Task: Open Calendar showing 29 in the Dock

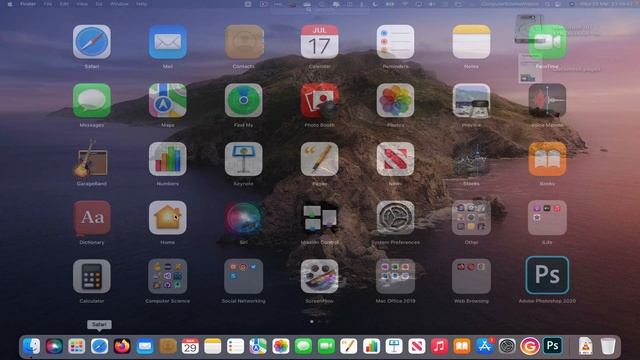Action: (190, 347)
